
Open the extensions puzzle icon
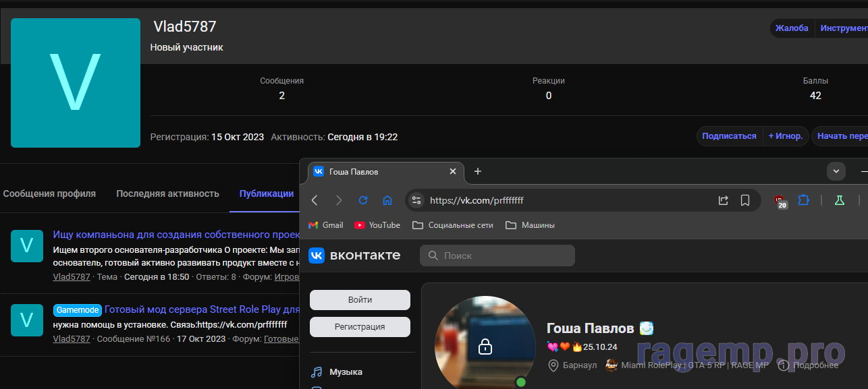click(803, 200)
